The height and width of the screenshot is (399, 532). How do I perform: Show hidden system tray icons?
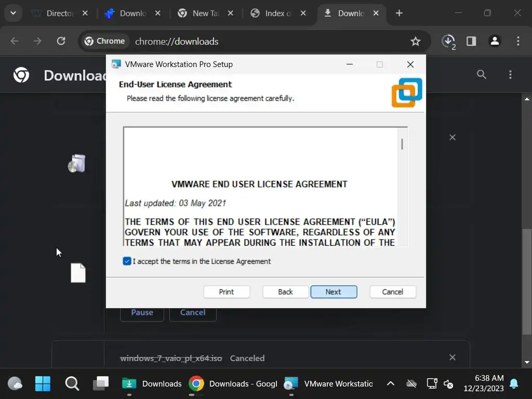coord(391,384)
